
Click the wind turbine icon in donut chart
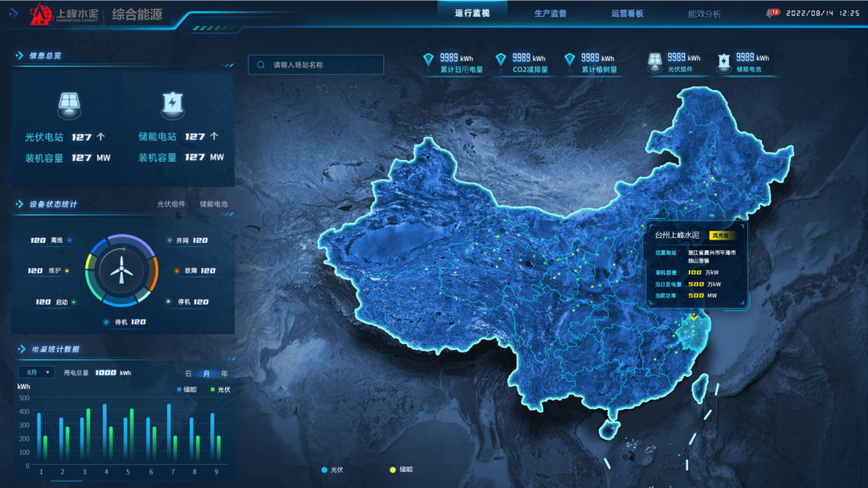(121, 269)
